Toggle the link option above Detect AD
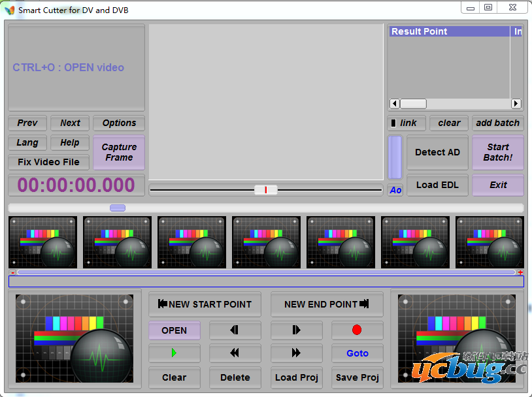The height and width of the screenshot is (397, 532). click(406, 123)
